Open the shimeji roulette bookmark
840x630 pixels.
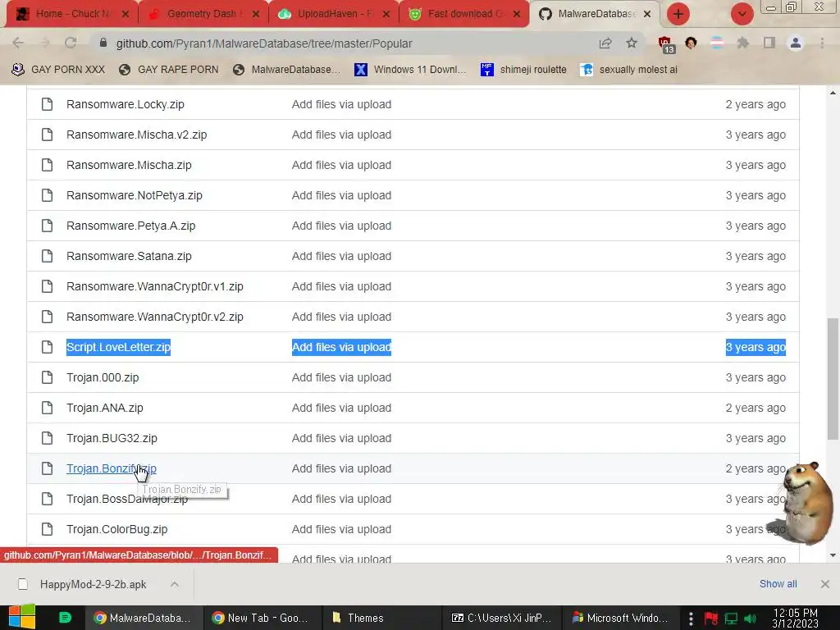pyautogui.click(x=523, y=70)
